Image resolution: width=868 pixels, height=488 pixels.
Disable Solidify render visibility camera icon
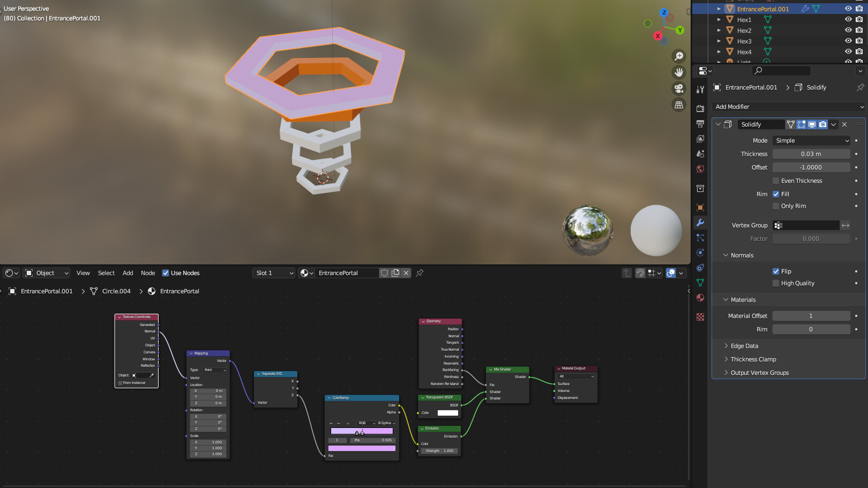(x=823, y=124)
